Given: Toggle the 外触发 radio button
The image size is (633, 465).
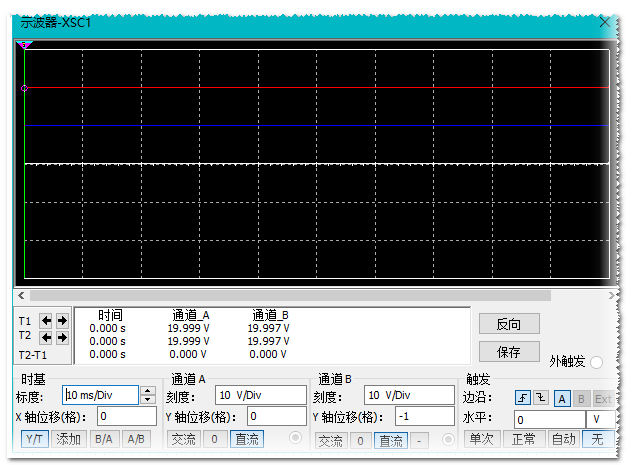Looking at the screenshot, I should [596, 362].
